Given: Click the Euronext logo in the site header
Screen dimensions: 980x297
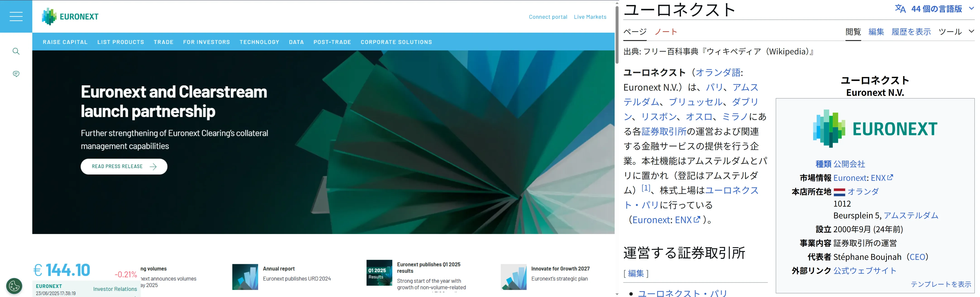Looking at the screenshot, I should (x=70, y=16).
